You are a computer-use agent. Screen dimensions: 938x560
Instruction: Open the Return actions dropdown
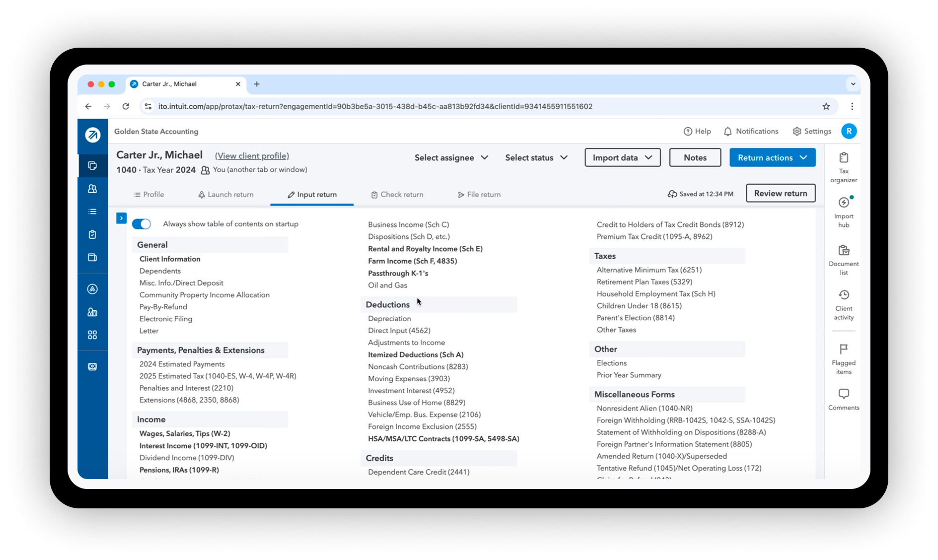tap(772, 157)
